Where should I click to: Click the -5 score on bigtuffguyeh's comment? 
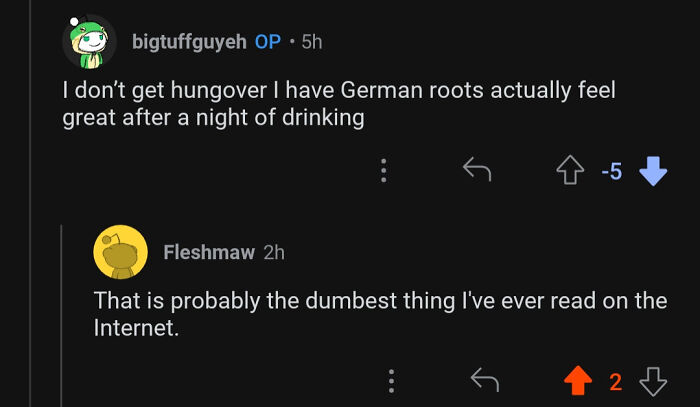pos(611,172)
